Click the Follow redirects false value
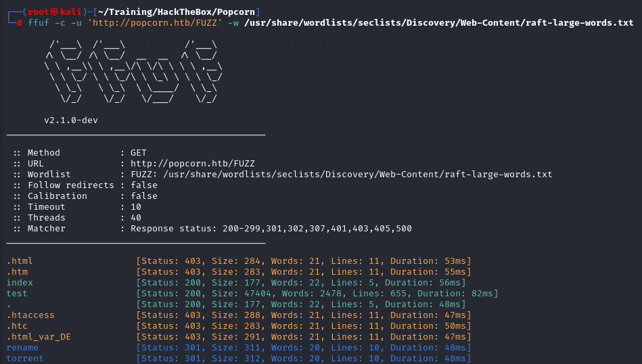 [x=144, y=185]
